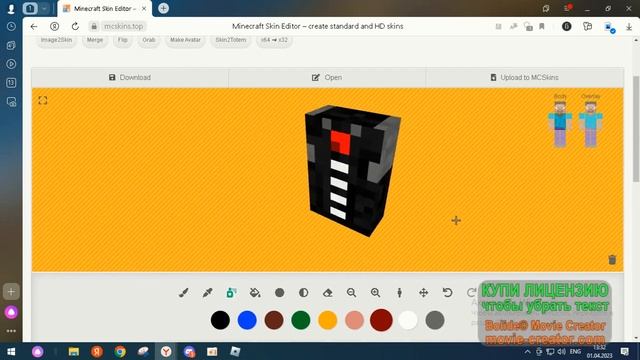Viewport: 640px width, 360px height.
Task: Open the Grab tool
Action: (149, 40)
